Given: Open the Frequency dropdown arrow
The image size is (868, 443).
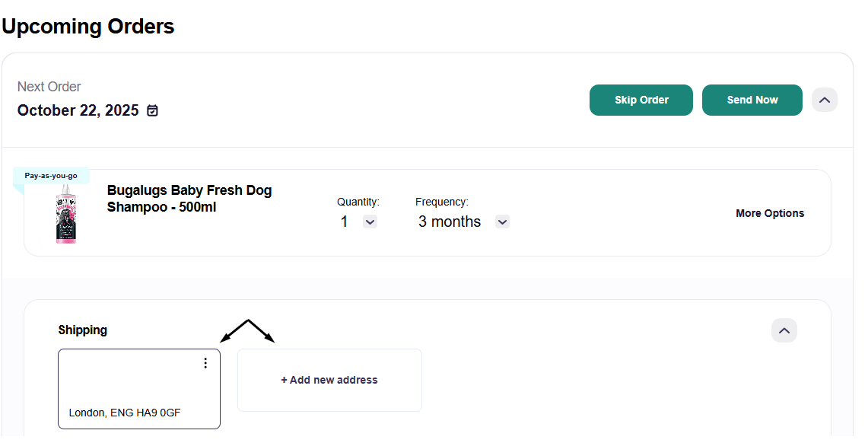Looking at the screenshot, I should click(x=502, y=222).
